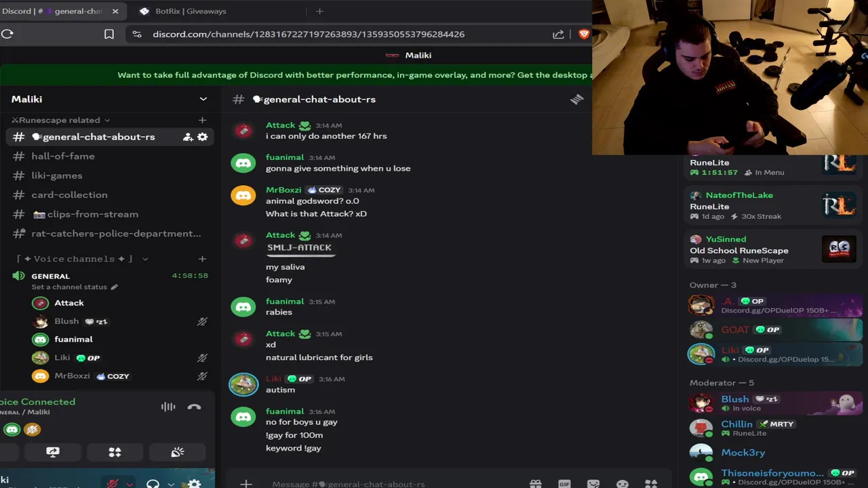Disconnect from voice with the hang-up icon
Viewport: 868px width, 488px height.
pos(194,407)
